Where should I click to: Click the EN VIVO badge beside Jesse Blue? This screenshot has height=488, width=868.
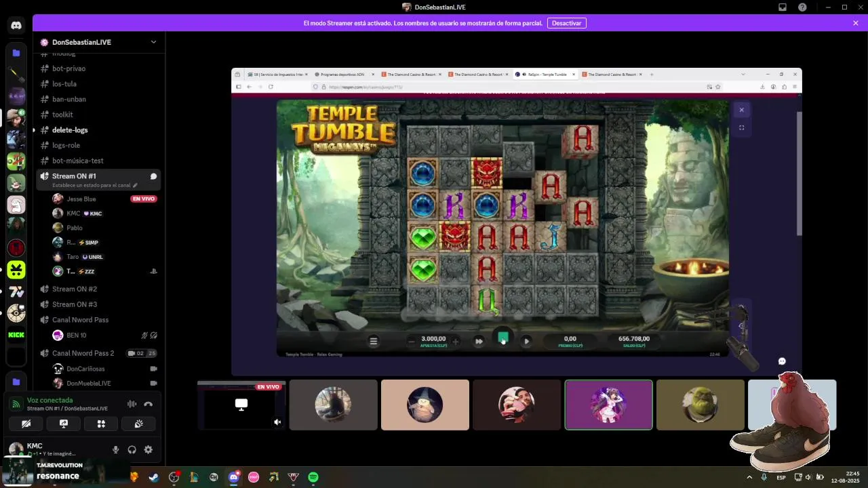tap(143, 199)
